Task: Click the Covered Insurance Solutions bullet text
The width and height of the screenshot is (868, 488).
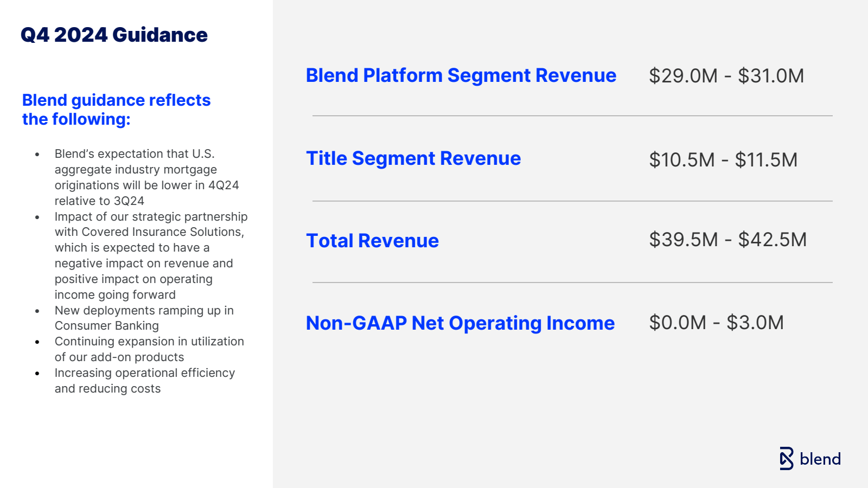Action: point(150,255)
